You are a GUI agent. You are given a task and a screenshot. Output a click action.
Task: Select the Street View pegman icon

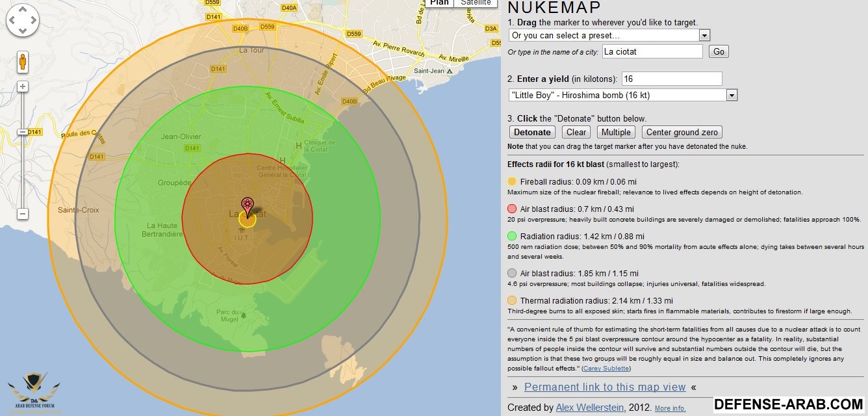pos(23,62)
